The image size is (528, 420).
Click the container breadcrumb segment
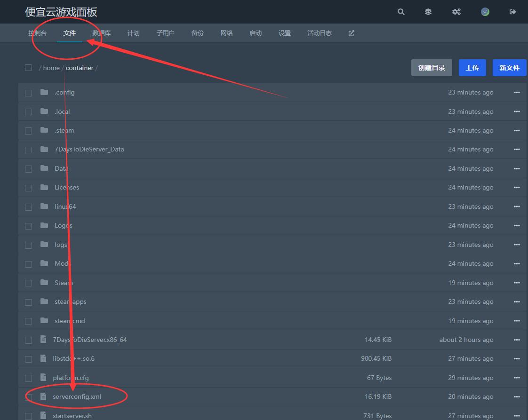point(80,68)
